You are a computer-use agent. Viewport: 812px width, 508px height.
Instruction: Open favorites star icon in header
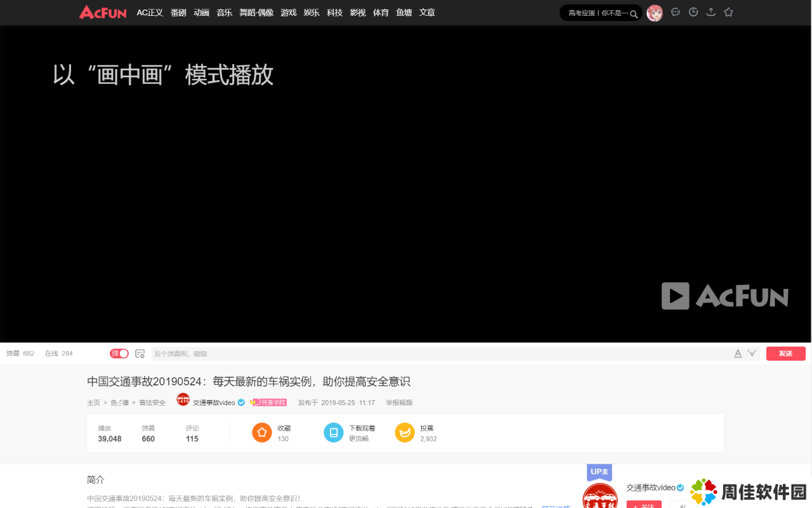(x=728, y=12)
